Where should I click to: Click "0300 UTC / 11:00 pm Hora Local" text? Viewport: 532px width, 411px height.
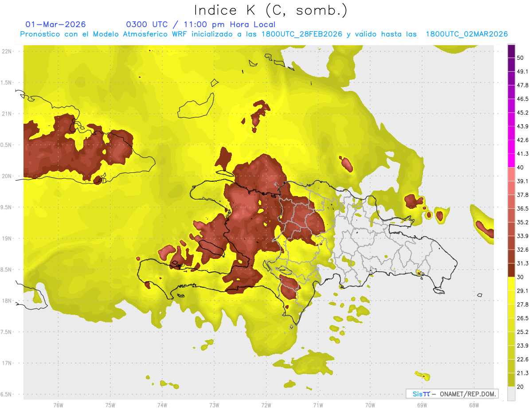[x=201, y=24]
